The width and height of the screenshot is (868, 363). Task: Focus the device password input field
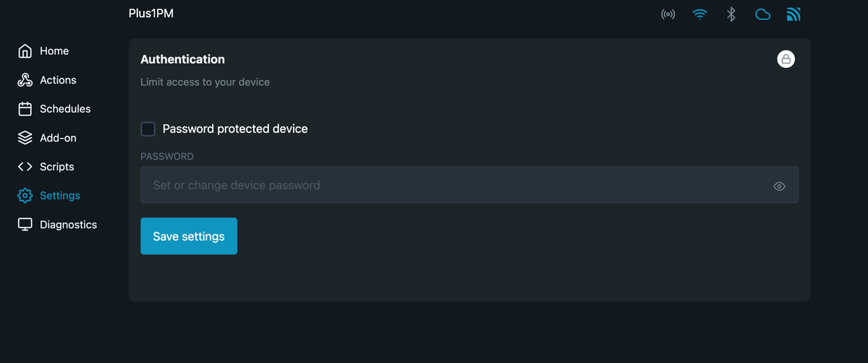(x=456, y=185)
